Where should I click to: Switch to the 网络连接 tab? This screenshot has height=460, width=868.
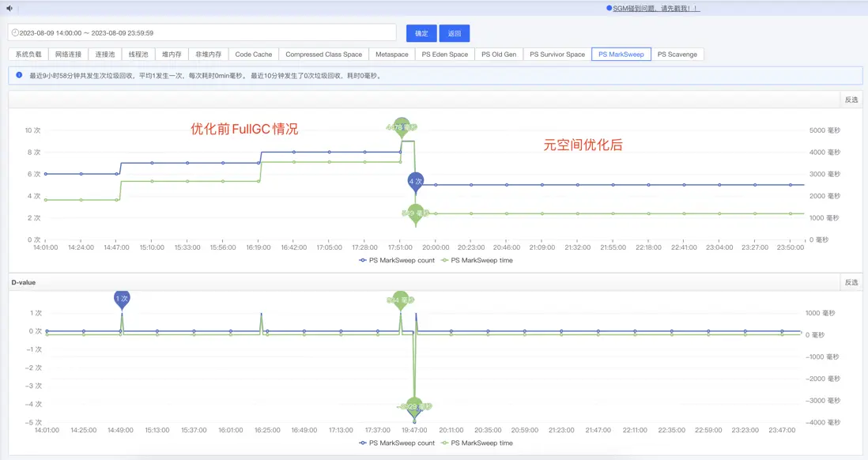click(68, 55)
